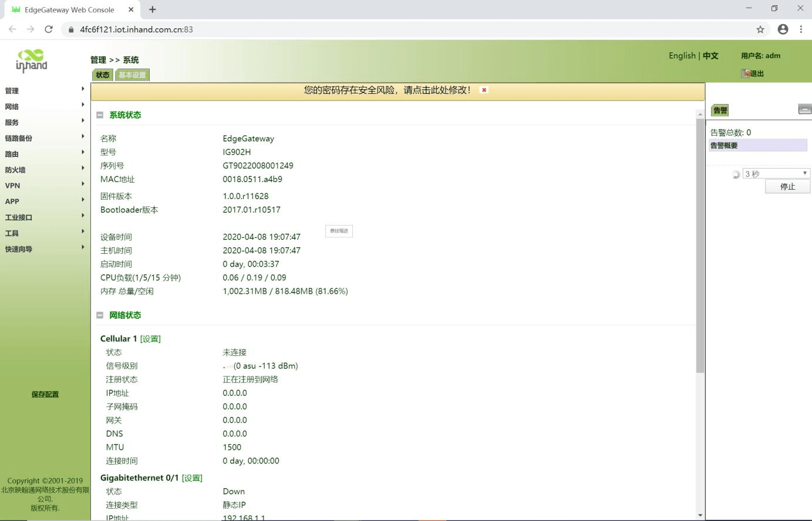The height and width of the screenshot is (521, 812).
Task: Select Bootloader version 2017.01.r10517
Action: pyautogui.click(x=251, y=210)
